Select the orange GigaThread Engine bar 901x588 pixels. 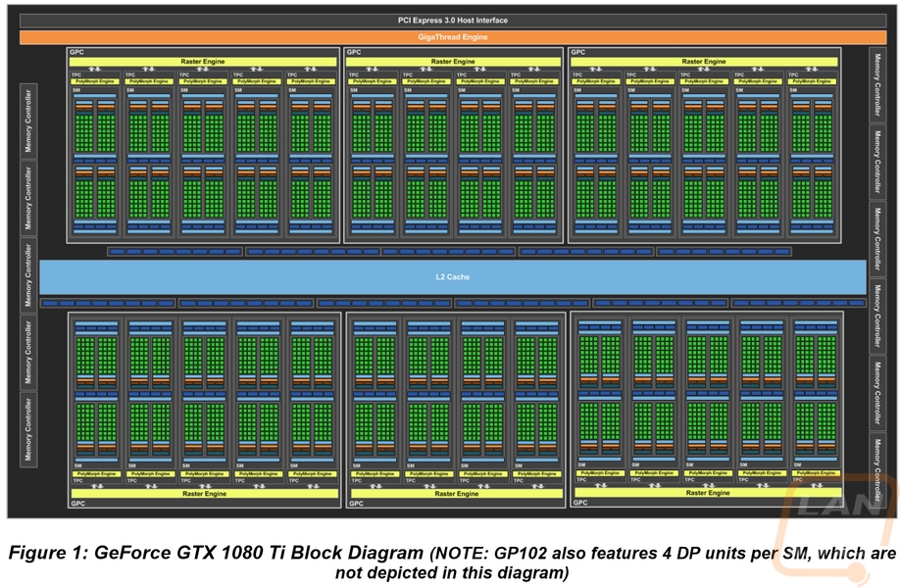click(x=452, y=37)
